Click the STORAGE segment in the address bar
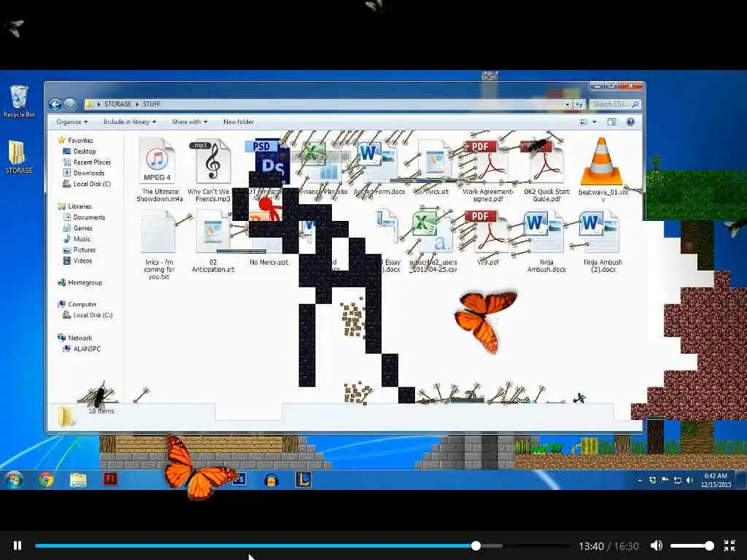747x560 pixels. pyautogui.click(x=117, y=104)
